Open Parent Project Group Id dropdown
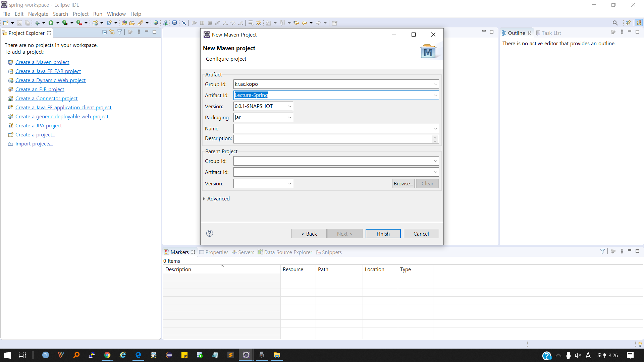This screenshot has width=644, height=362. click(435, 161)
